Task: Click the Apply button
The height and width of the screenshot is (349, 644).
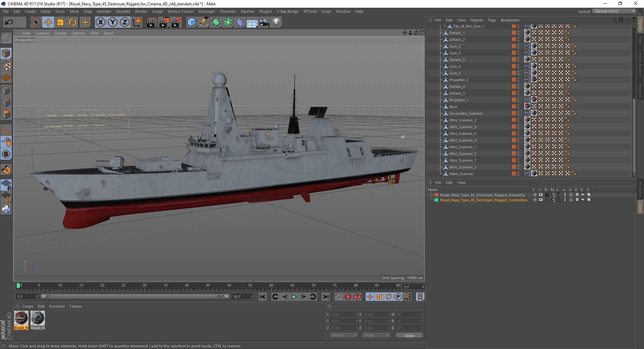Action: 409,336
